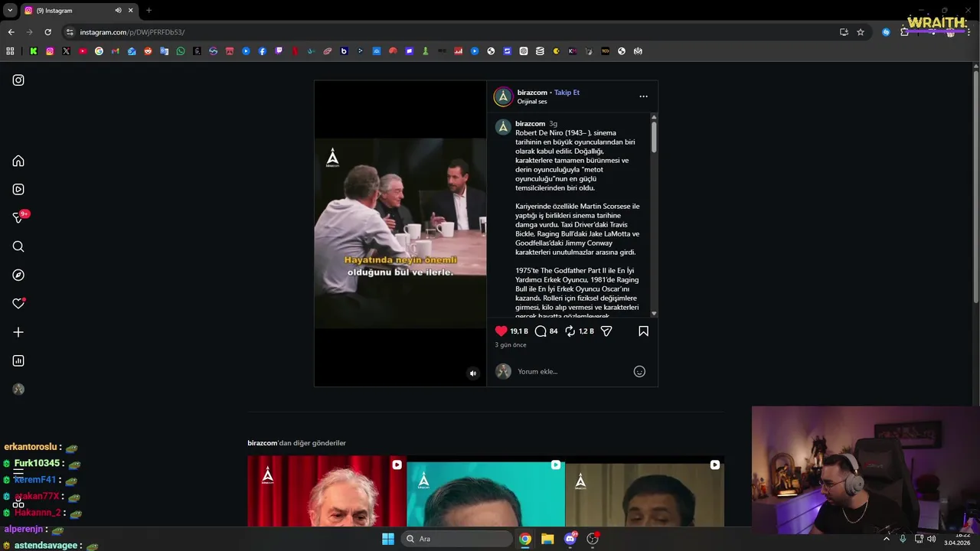The width and height of the screenshot is (980, 551).
Task: Pause the Robert De Niro video
Action: coord(400,233)
